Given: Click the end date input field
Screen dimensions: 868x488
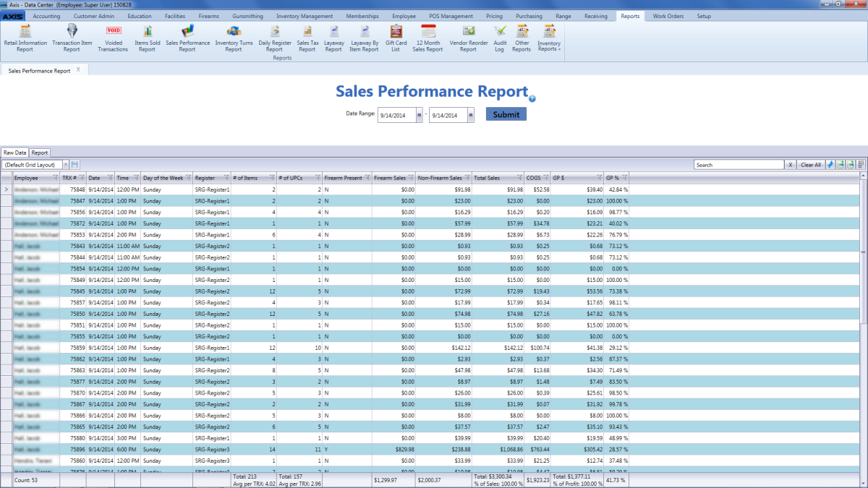Looking at the screenshot, I should pos(448,114).
